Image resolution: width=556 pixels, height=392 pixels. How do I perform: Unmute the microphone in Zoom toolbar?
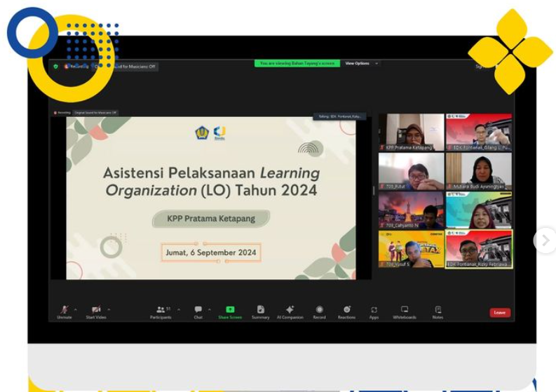(65, 312)
